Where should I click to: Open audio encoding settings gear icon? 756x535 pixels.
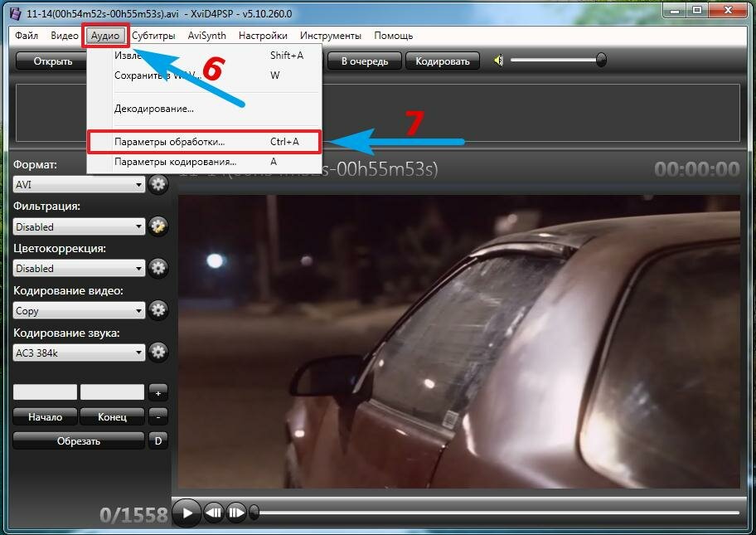click(x=158, y=353)
